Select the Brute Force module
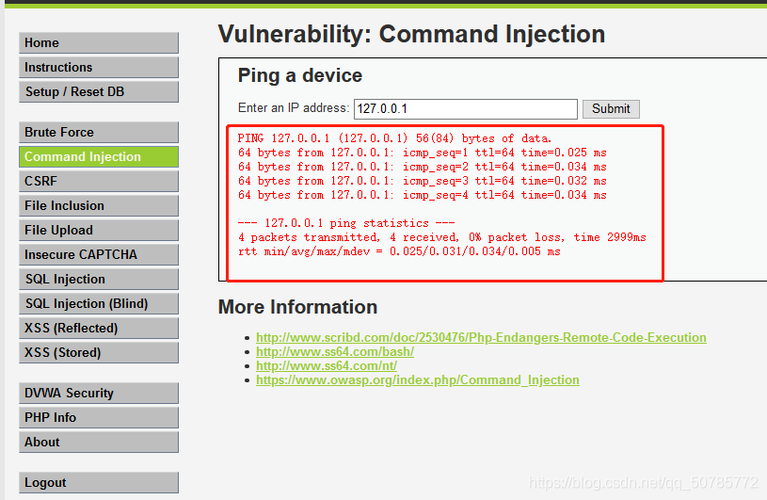The width and height of the screenshot is (767, 500). [x=99, y=133]
